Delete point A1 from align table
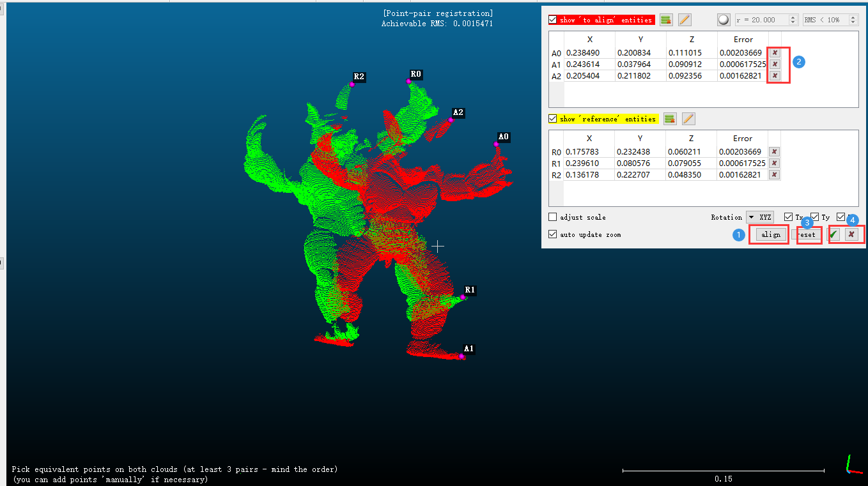Image resolution: width=868 pixels, height=486 pixels. (775, 64)
